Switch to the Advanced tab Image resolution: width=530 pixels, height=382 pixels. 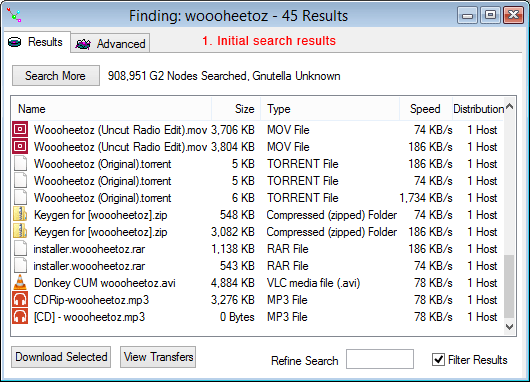pyautogui.click(x=111, y=43)
